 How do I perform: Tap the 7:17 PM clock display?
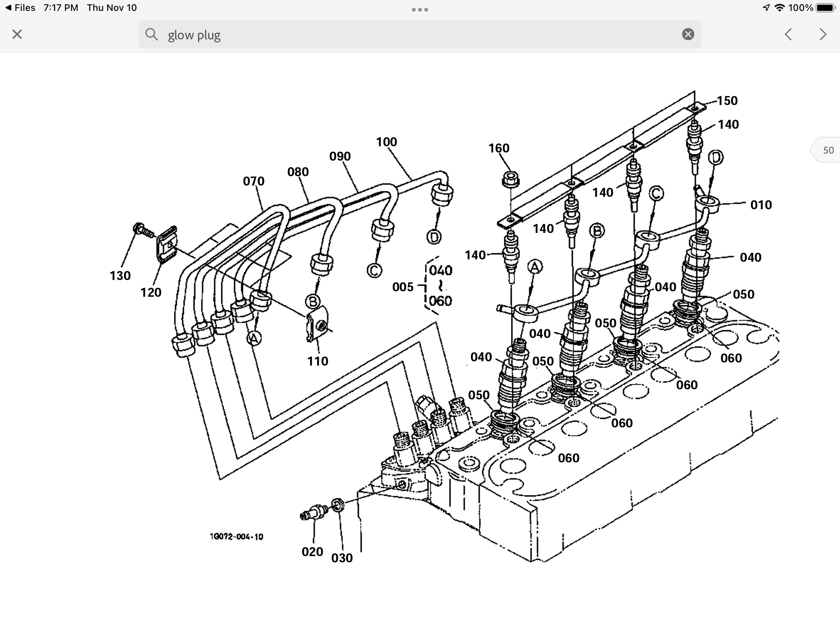pyautogui.click(x=60, y=7)
